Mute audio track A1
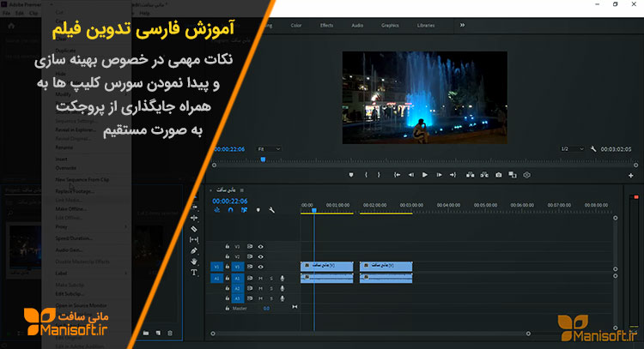The image size is (644, 349). 260,279
